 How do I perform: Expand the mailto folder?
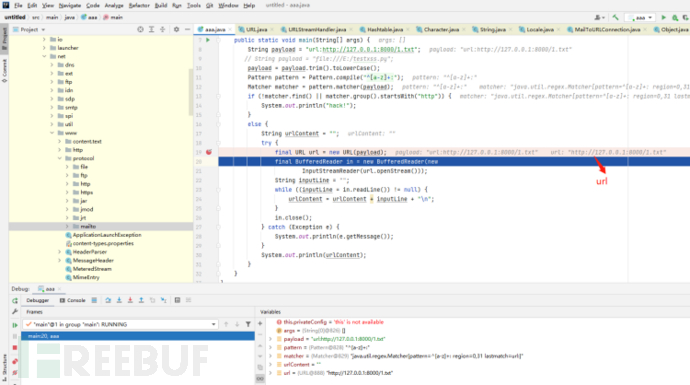pyautogui.click(x=67, y=226)
